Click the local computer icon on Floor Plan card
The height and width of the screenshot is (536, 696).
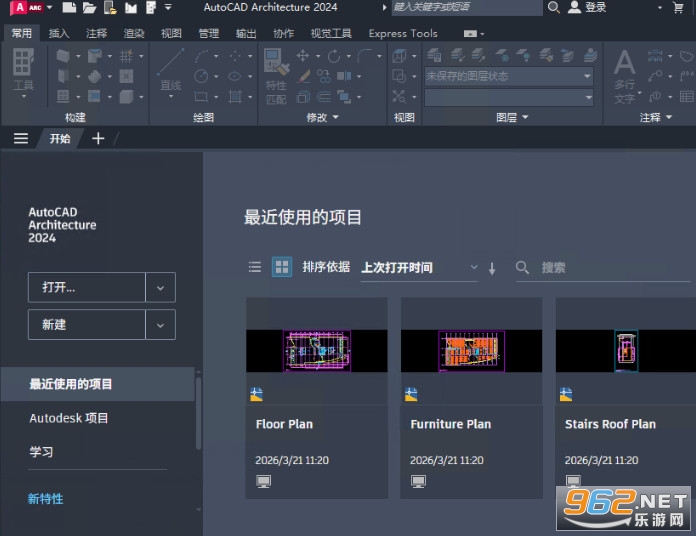point(264,481)
